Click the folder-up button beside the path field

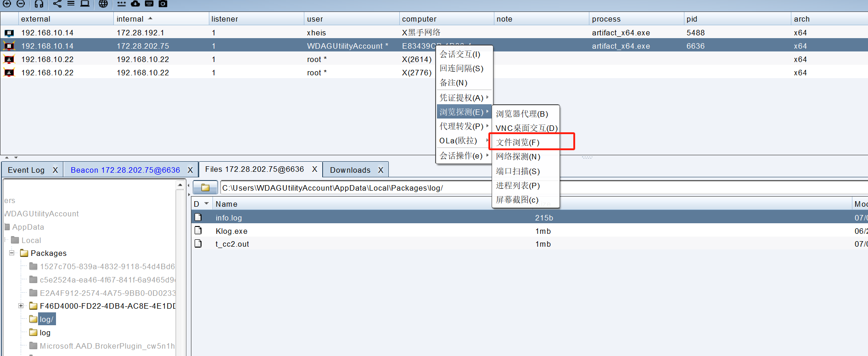point(205,187)
